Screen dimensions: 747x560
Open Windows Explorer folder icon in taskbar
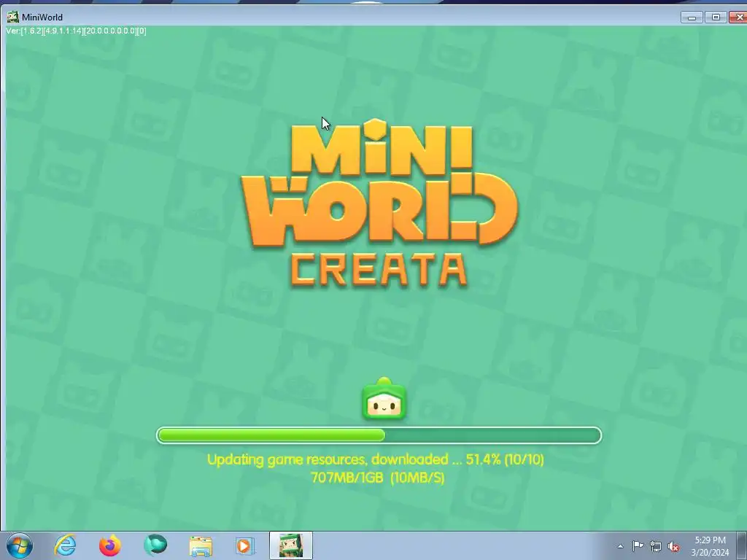pyautogui.click(x=201, y=546)
